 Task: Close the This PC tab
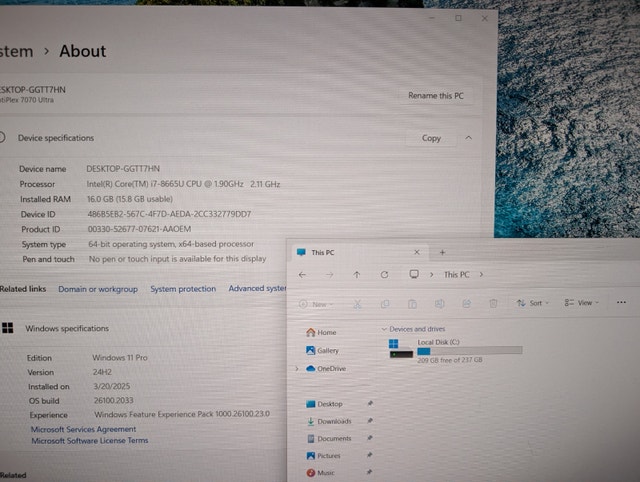pos(417,252)
